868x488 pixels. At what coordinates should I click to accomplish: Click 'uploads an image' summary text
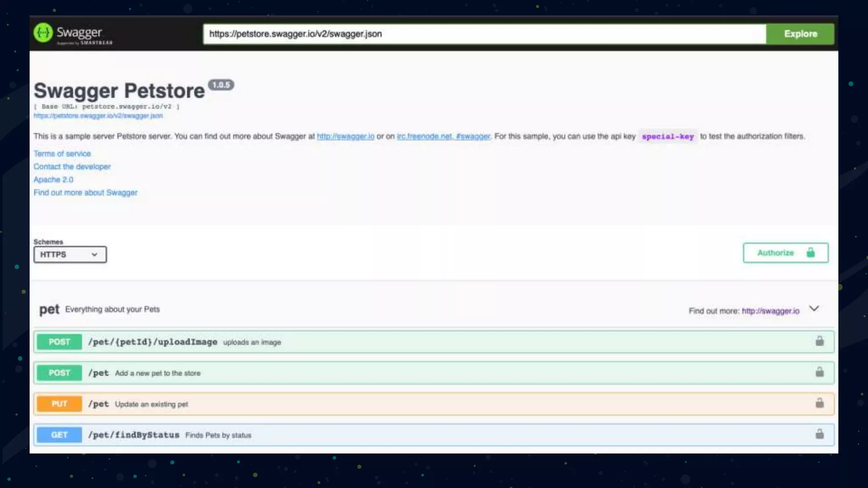click(252, 342)
